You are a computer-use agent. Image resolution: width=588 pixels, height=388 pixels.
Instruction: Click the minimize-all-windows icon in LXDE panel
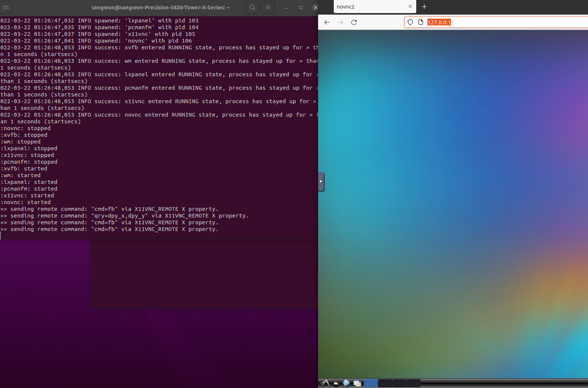point(357,383)
